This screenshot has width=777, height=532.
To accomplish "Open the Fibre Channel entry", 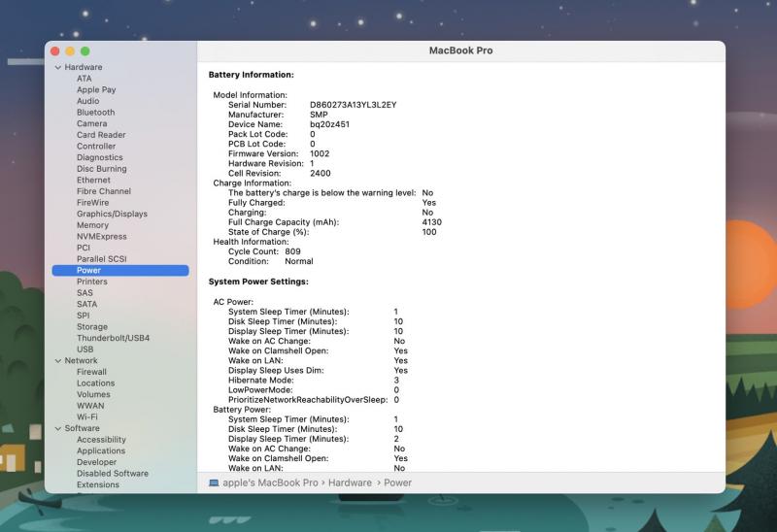I will [104, 191].
